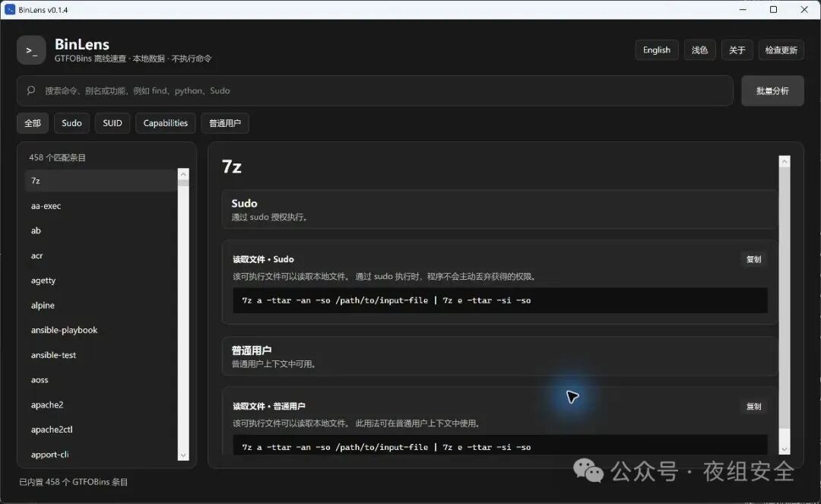
Task: Click the 7z detail heading
Action: point(231,166)
